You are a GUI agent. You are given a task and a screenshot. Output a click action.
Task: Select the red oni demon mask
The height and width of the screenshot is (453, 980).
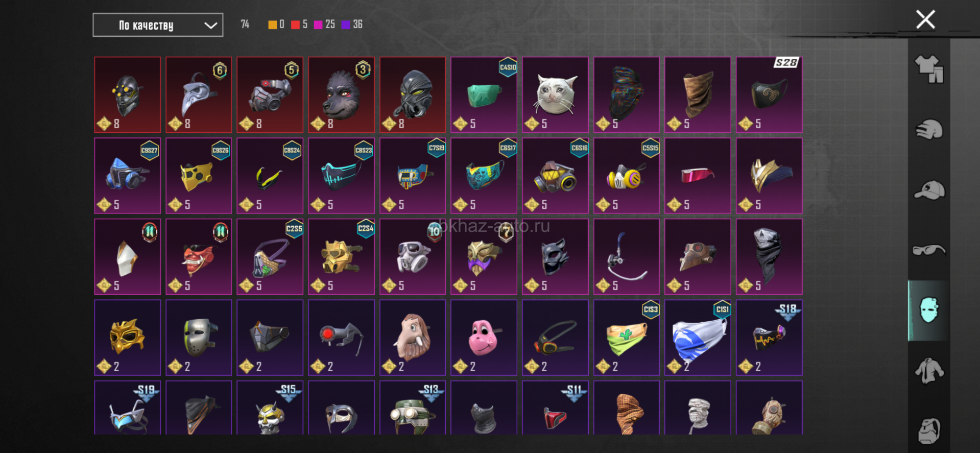(199, 257)
